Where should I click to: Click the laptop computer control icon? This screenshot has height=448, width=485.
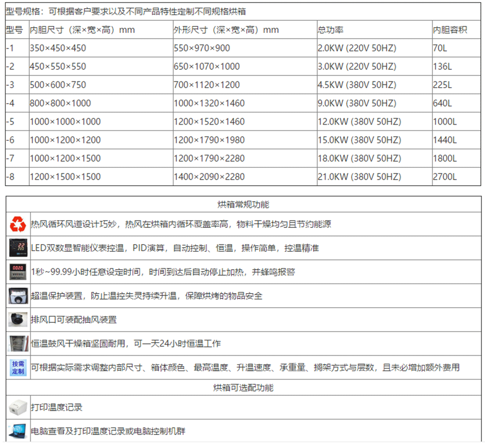pos(18,431)
